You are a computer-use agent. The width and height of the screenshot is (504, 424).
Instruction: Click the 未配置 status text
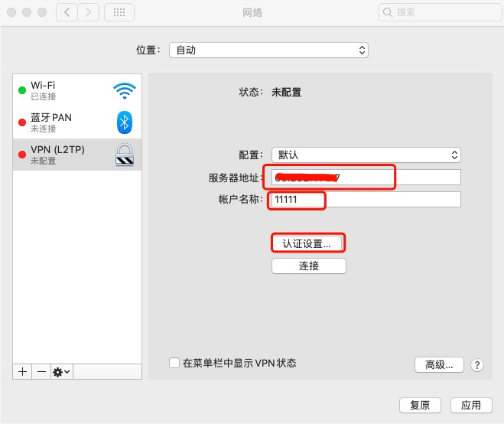(286, 93)
